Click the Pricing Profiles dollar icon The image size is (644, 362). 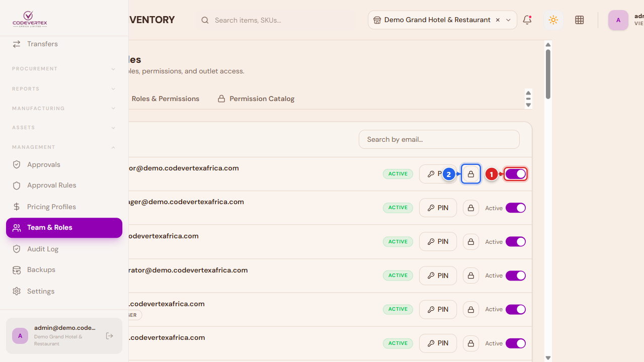coord(17,207)
